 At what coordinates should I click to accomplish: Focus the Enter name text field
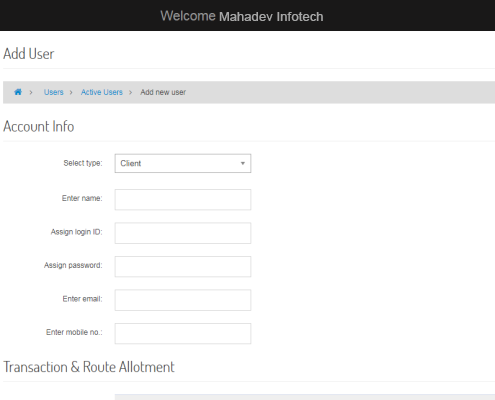click(183, 199)
